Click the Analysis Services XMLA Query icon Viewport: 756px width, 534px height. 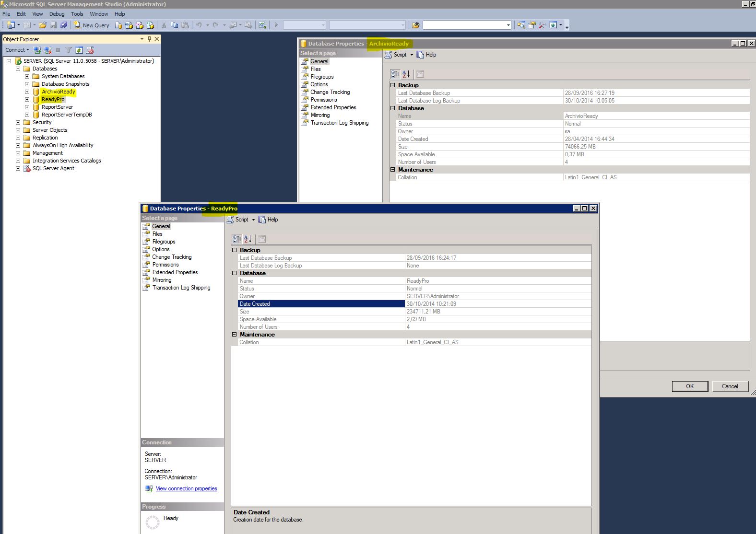point(150,25)
